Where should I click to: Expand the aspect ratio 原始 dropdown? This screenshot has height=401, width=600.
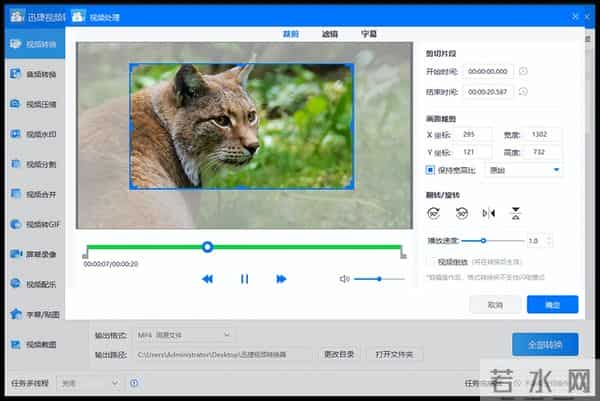click(x=523, y=170)
